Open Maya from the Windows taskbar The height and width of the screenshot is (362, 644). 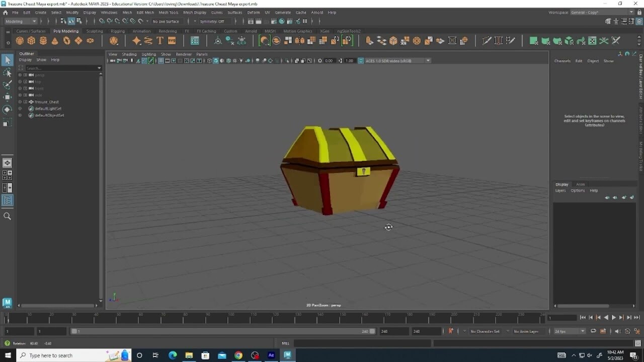click(287, 355)
